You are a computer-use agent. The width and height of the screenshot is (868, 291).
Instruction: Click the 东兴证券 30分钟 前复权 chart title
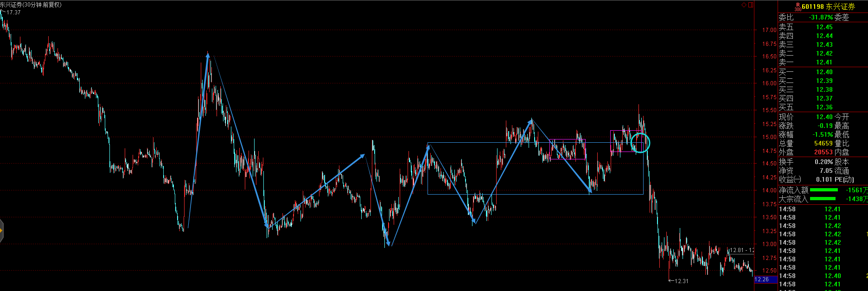coord(31,5)
